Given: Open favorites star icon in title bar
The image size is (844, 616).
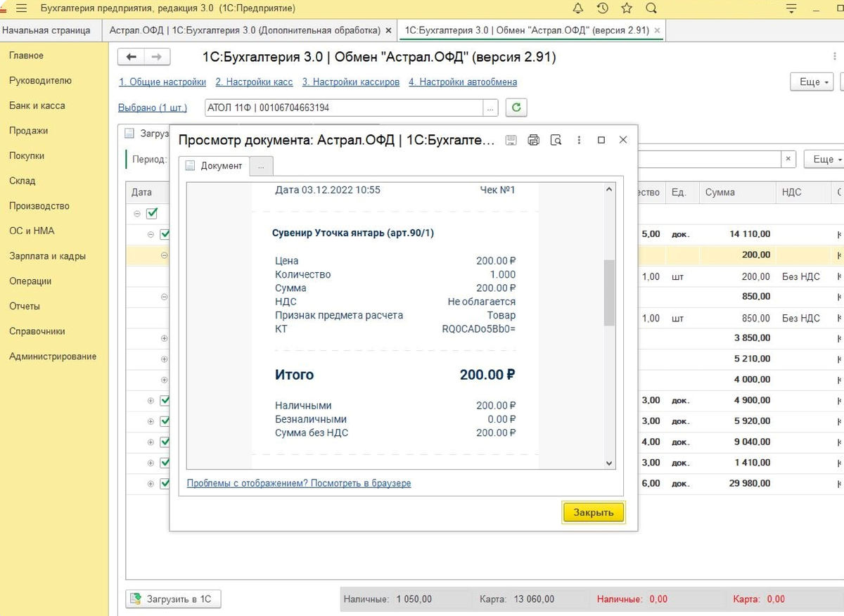Looking at the screenshot, I should point(627,8).
